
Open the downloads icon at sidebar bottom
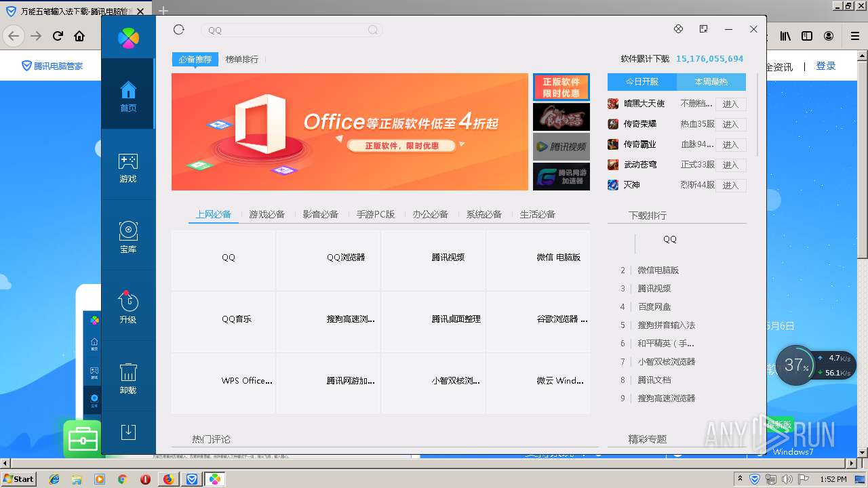coord(128,432)
